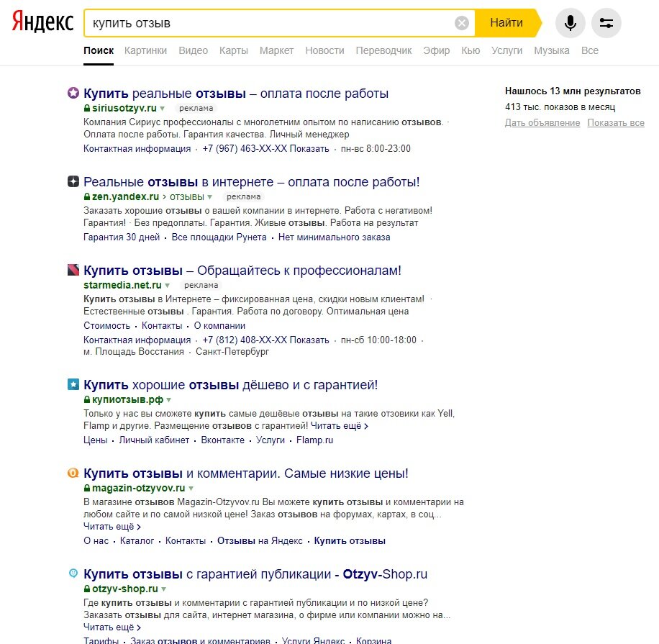Open the Каталог sitelink
The width and height of the screenshot is (659, 644).
137,541
